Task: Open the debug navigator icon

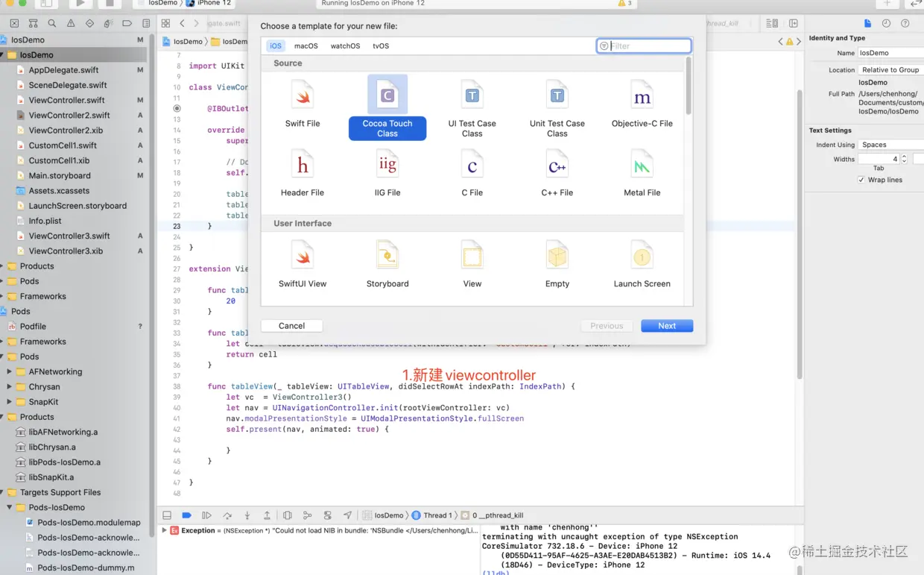Action: [x=108, y=23]
